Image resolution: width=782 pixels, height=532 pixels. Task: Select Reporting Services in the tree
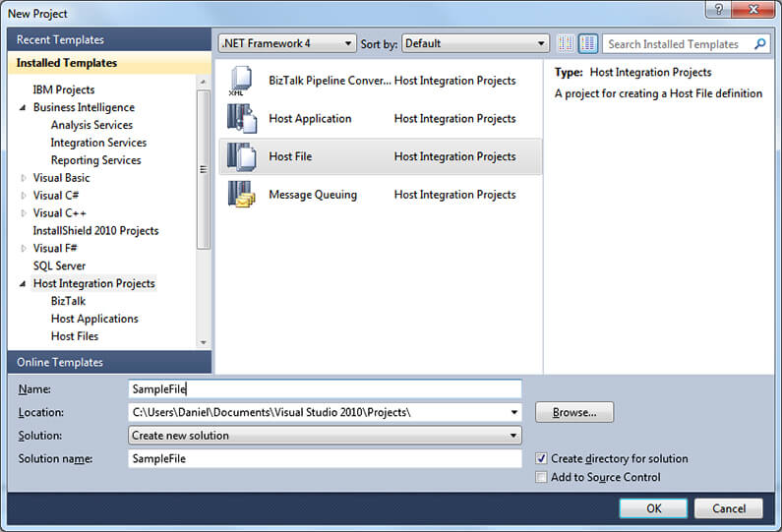pyautogui.click(x=95, y=160)
